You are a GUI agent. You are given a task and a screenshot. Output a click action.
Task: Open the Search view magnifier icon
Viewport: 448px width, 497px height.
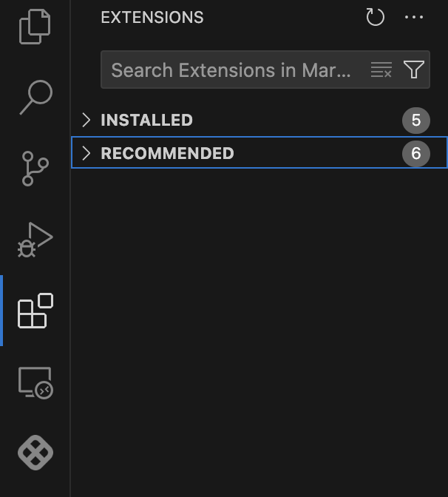pos(35,98)
